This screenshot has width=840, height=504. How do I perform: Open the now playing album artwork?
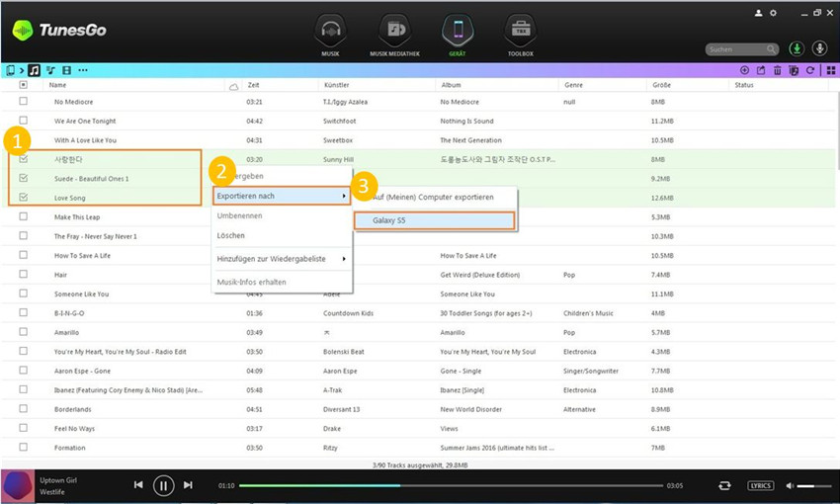pos(18,486)
